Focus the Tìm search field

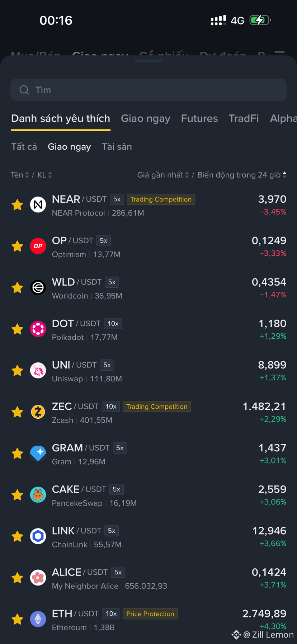(x=148, y=90)
